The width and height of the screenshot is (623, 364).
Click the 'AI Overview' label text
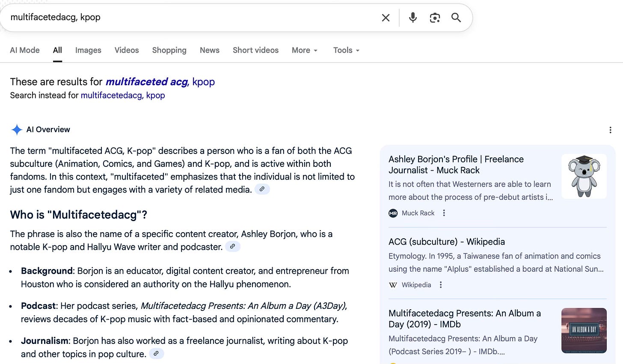[48, 130]
